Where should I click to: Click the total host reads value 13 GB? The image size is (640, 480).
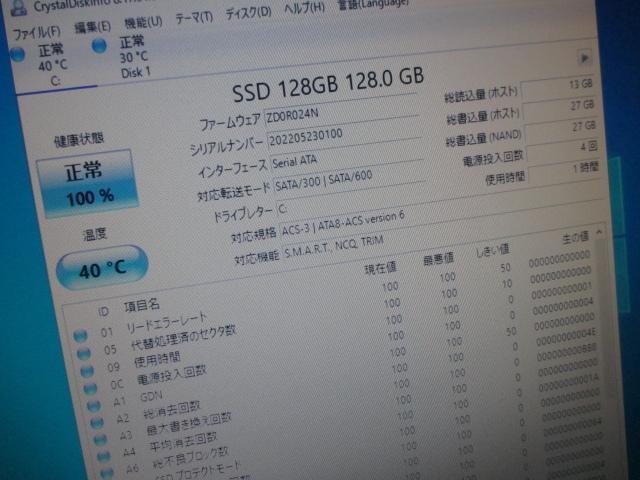(x=558, y=87)
